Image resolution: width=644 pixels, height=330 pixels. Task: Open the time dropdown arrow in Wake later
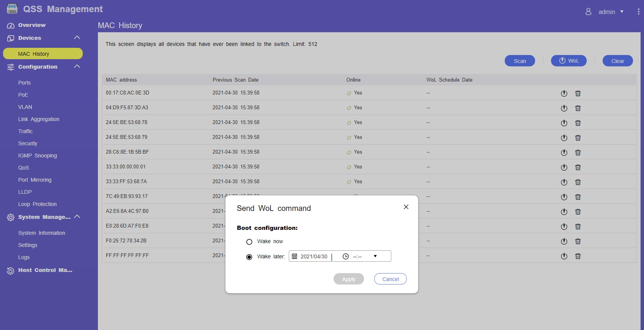375,256
